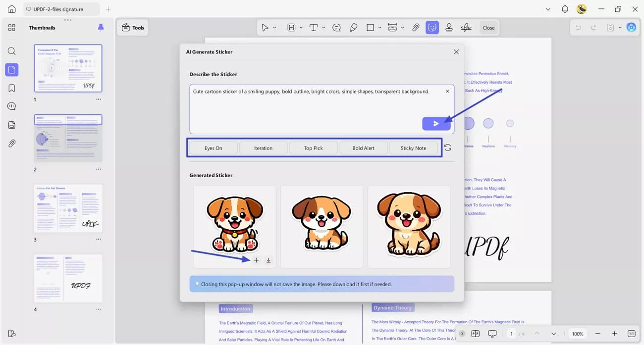Choose the Sticky Note prompt suggestion
Viewport: 644px width, 345px height.
414,148
